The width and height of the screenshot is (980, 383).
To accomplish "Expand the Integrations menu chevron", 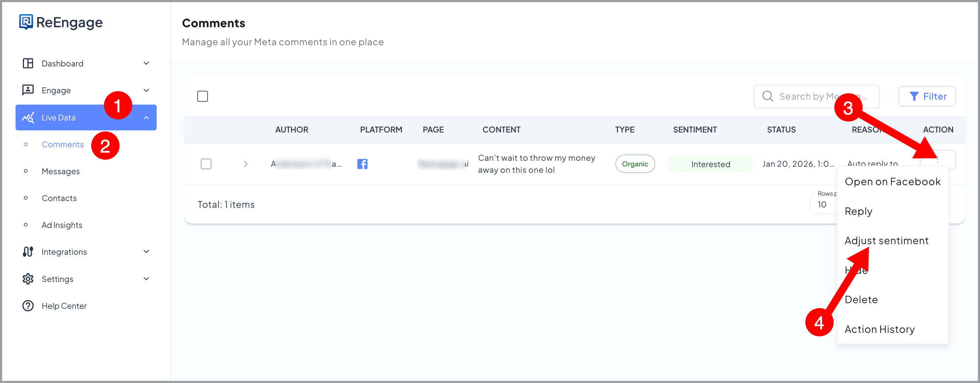I will coord(146,252).
